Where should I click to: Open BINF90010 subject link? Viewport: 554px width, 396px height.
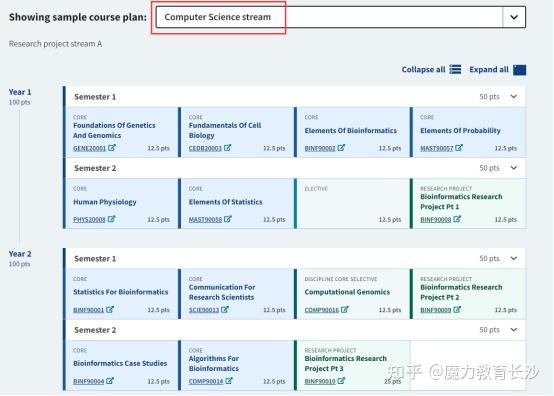click(320, 381)
